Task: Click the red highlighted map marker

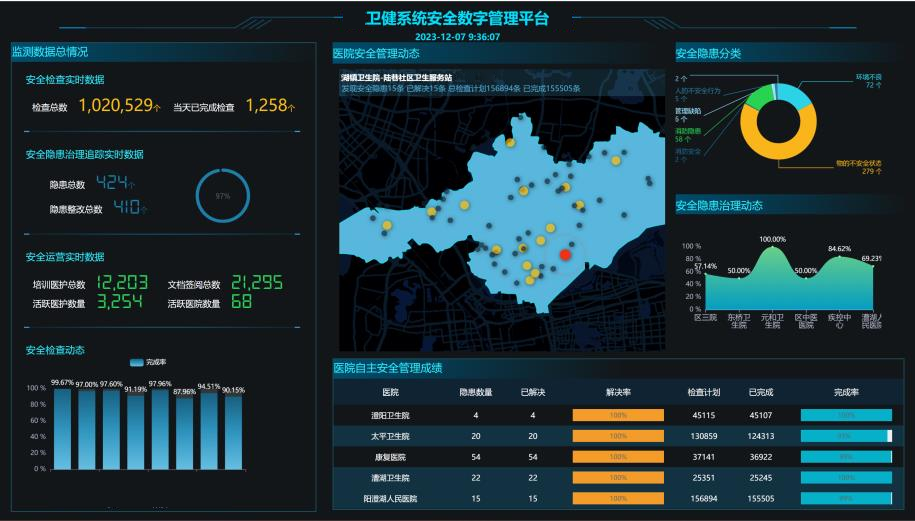Action: tap(565, 255)
